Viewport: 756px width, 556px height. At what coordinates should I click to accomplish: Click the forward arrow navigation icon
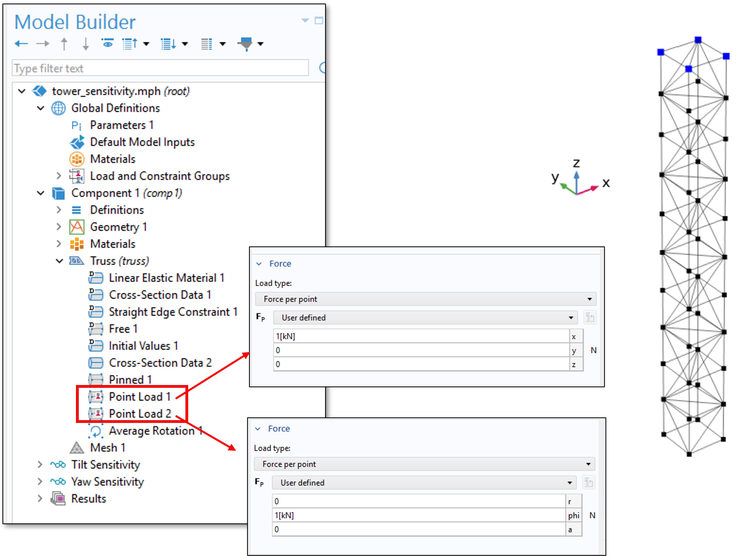[43, 43]
